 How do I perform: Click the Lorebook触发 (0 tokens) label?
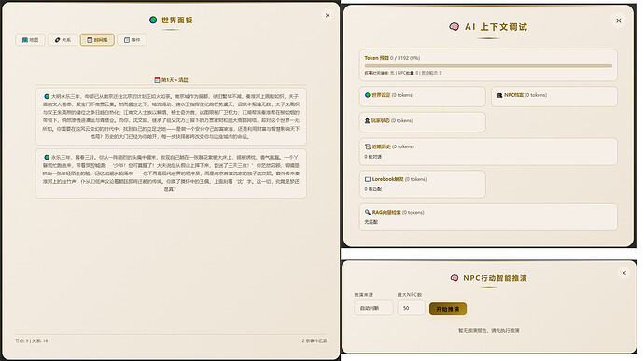[x=399, y=179]
